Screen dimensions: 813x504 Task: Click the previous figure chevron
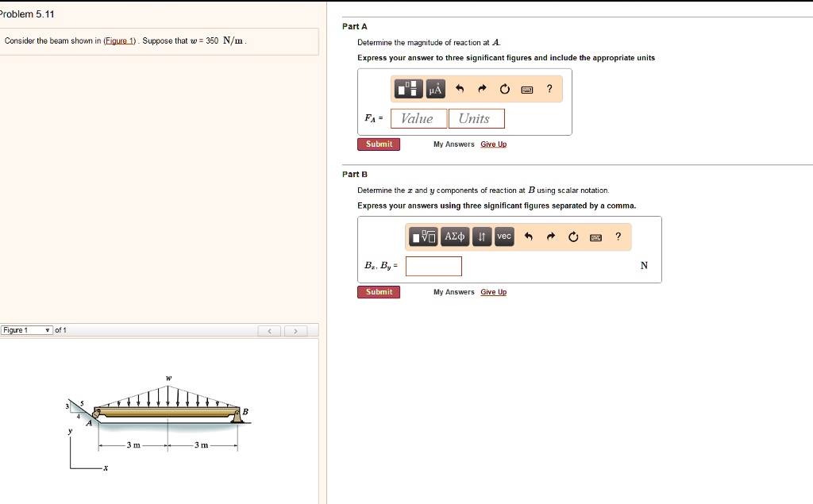(x=269, y=330)
